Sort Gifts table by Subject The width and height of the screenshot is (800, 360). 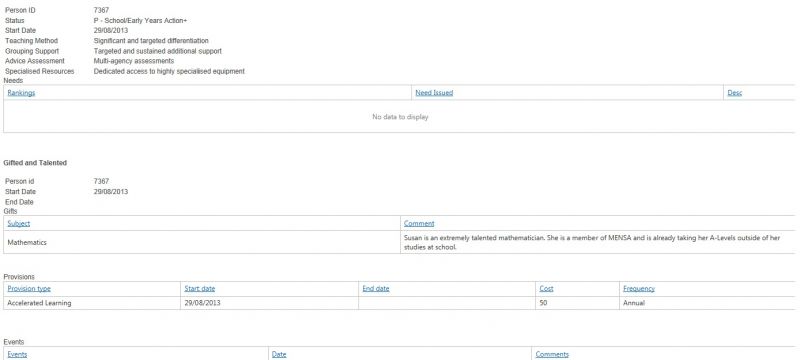18,223
